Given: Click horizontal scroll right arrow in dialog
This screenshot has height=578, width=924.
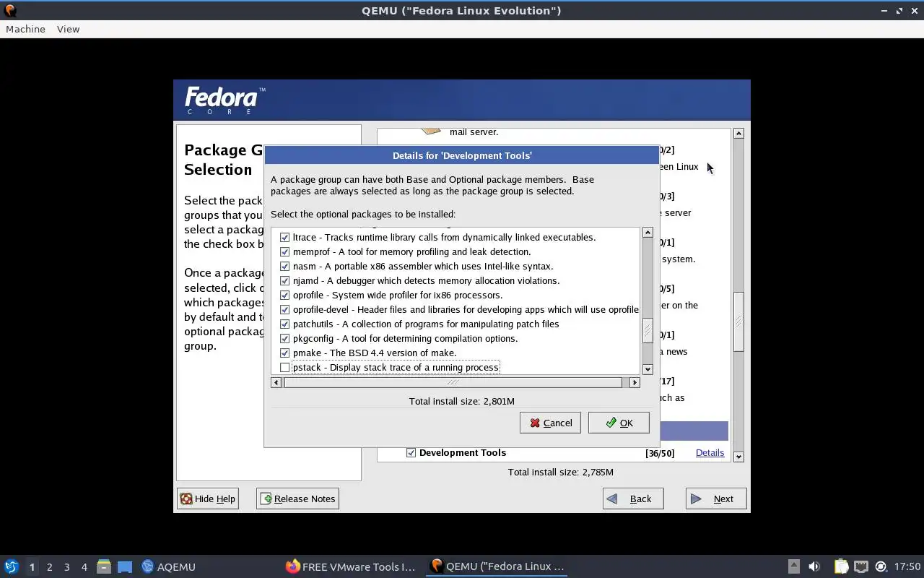Looking at the screenshot, I should click(x=635, y=382).
